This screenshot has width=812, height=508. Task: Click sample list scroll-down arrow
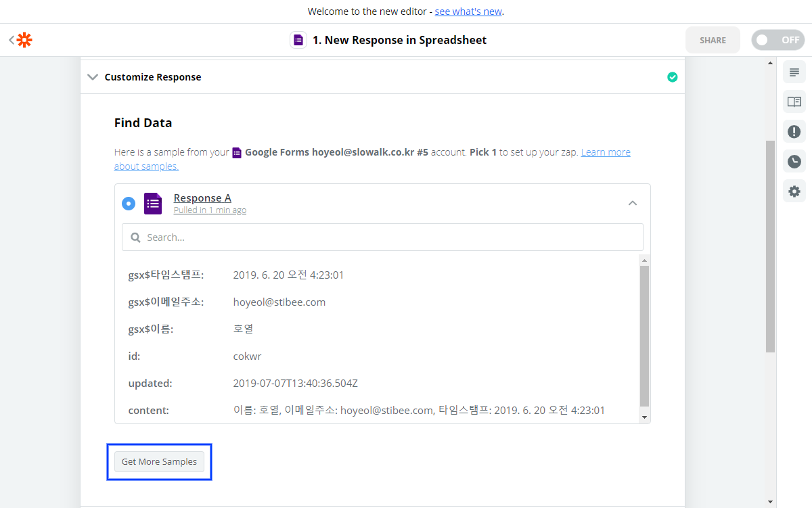click(x=644, y=417)
